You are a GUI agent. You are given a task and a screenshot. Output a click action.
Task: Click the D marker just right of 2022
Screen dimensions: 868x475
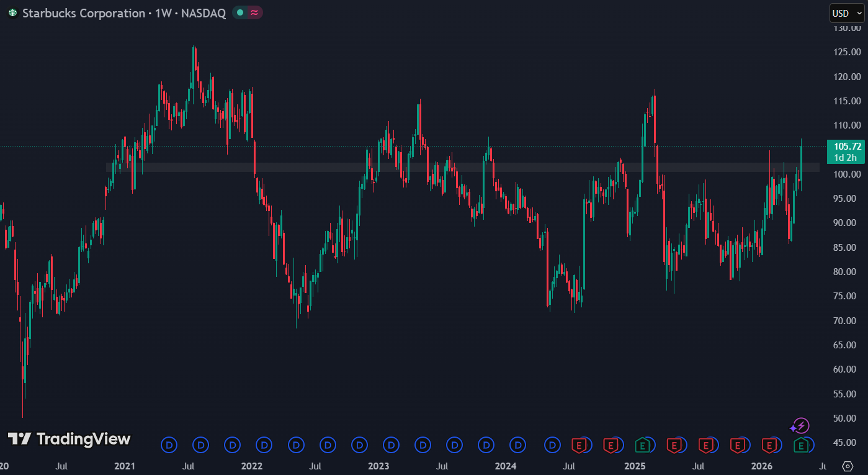(264, 445)
